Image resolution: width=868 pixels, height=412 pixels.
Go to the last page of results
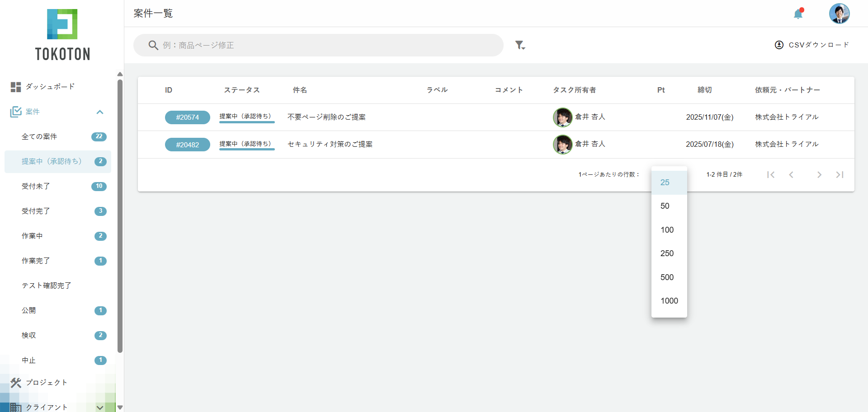840,175
